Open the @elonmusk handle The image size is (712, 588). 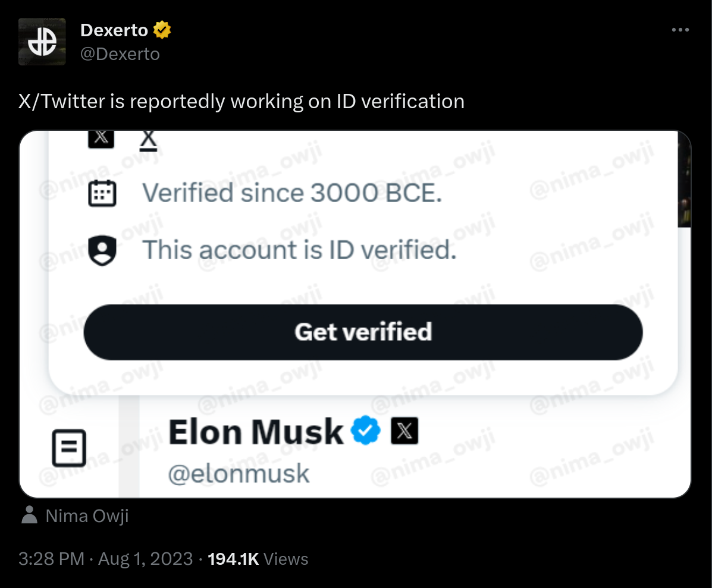click(239, 474)
